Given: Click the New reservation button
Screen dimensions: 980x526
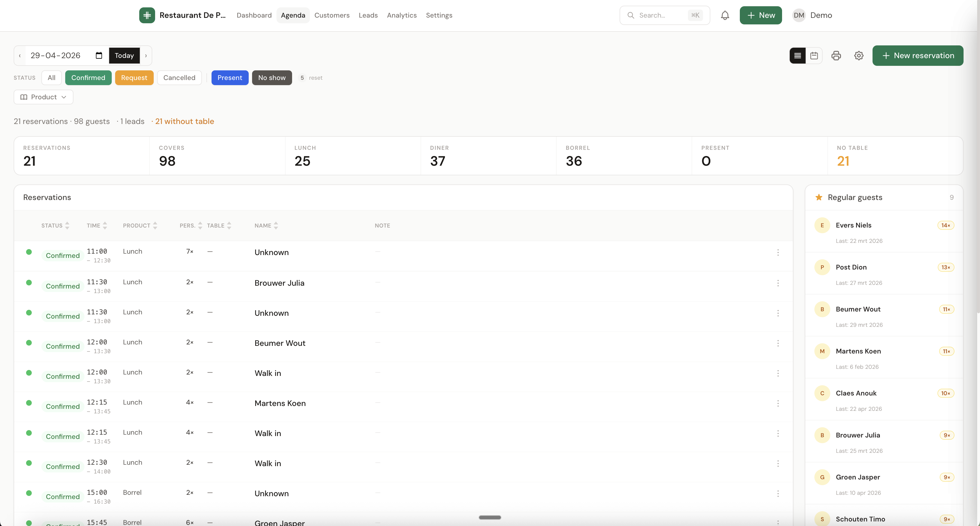Looking at the screenshot, I should 918,56.
